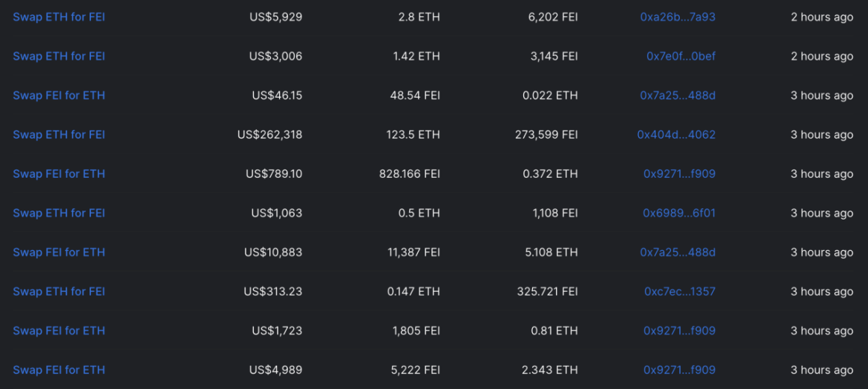Viewport: 868px width, 389px height.
Task: Open the US$3,006 Swap ETH for FEI transaction
Action: click(59, 57)
